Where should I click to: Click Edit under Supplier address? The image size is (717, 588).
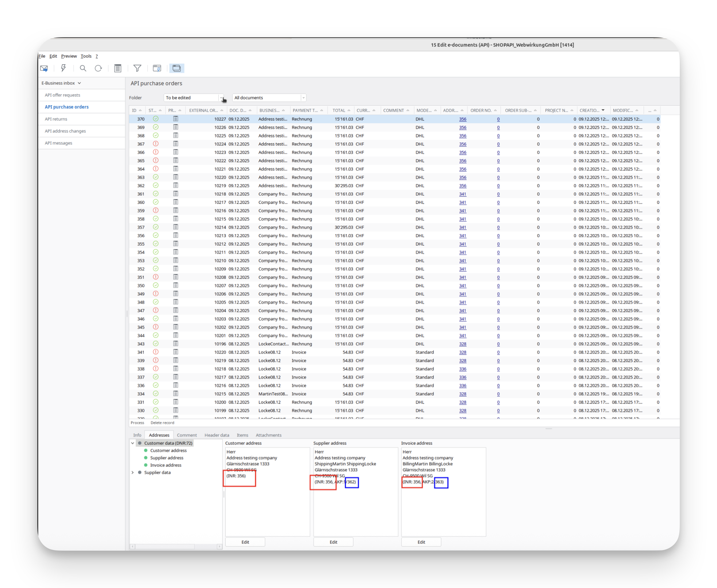tap(333, 542)
